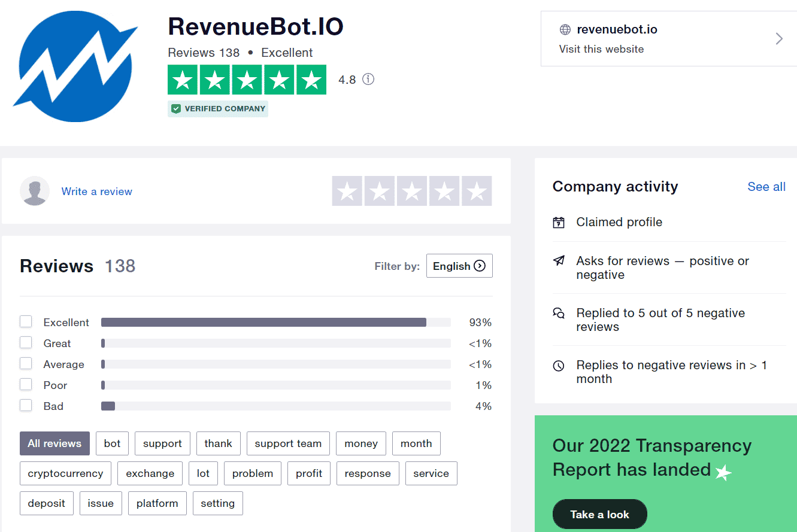This screenshot has height=532, width=797.
Task: Check the Excellent filter checkbox
Action: pyautogui.click(x=26, y=322)
